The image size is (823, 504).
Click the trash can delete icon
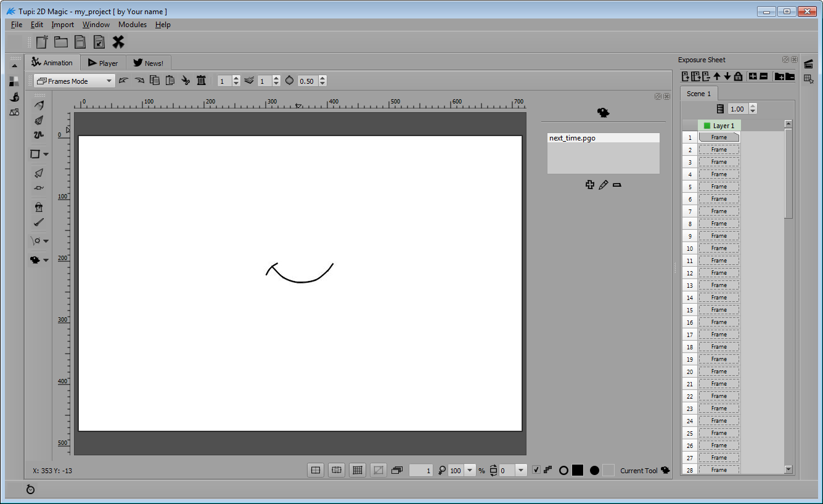[x=201, y=81]
